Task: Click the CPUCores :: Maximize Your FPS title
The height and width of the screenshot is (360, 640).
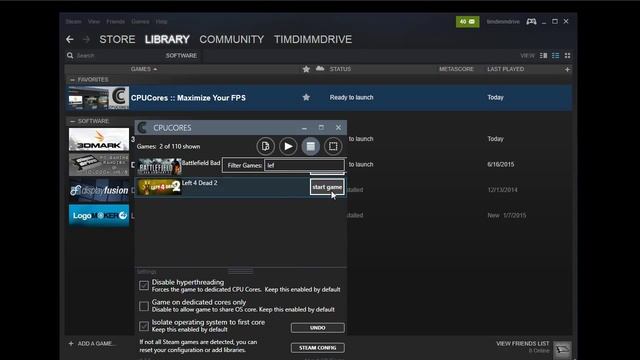Action: (x=188, y=98)
